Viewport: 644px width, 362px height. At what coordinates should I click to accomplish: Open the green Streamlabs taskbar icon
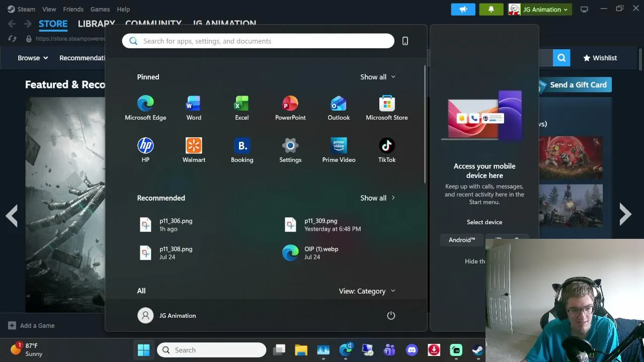click(456, 350)
